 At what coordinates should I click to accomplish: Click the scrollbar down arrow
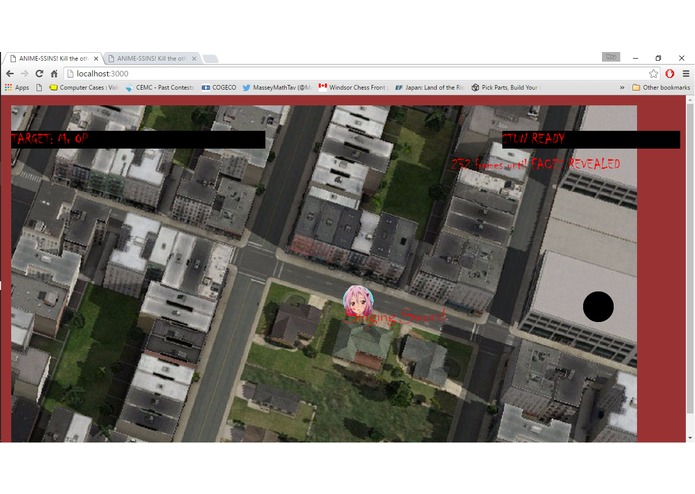pyautogui.click(x=690, y=438)
